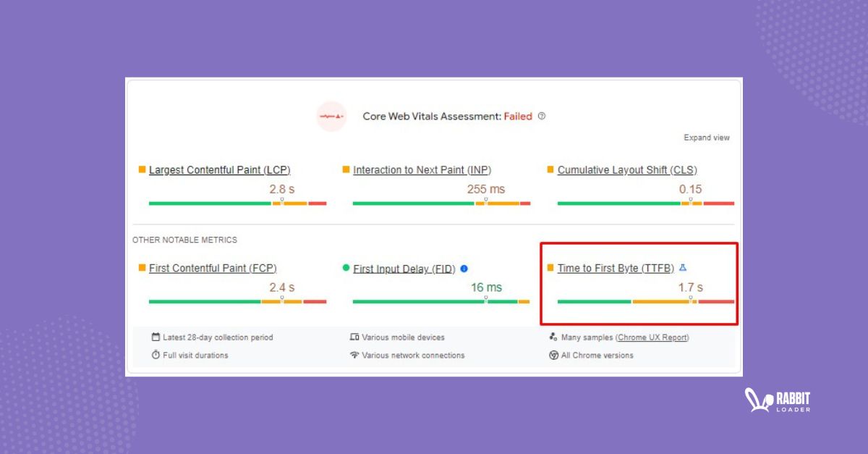Click the Core Web Vitals heartbeat icon
This screenshot has height=454, width=868.
point(332,117)
